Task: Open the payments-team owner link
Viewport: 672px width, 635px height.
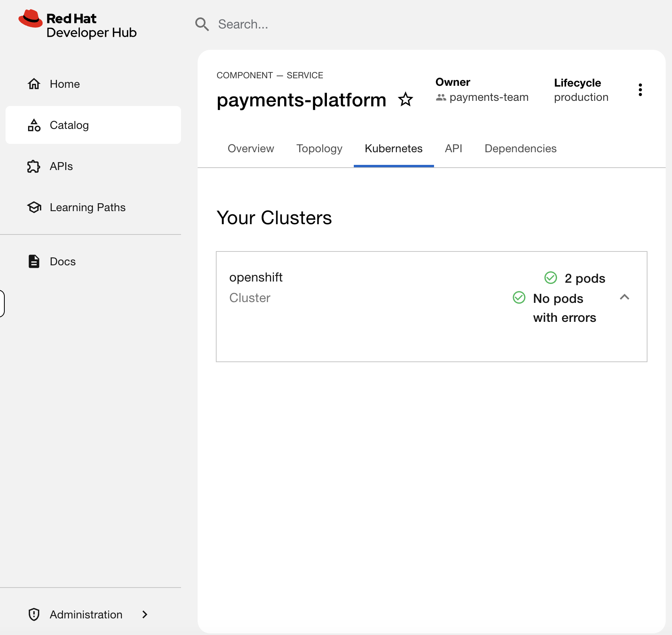Action: [489, 97]
